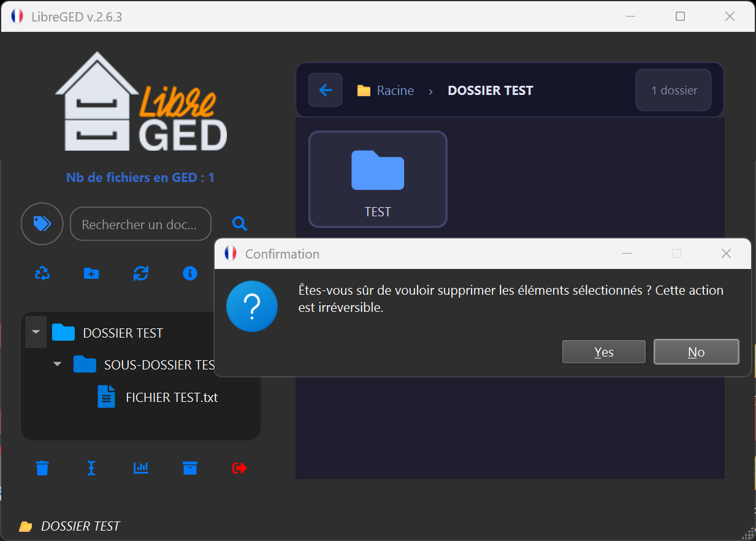Image resolution: width=756 pixels, height=541 pixels.
Task: Click the recycle arrows icon
Action: 42,273
